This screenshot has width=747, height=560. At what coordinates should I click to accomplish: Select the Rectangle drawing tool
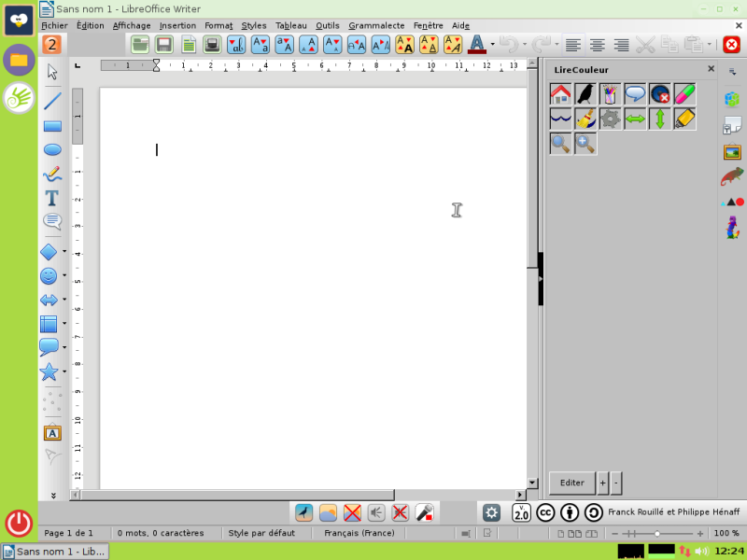click(x=52, y=126)
